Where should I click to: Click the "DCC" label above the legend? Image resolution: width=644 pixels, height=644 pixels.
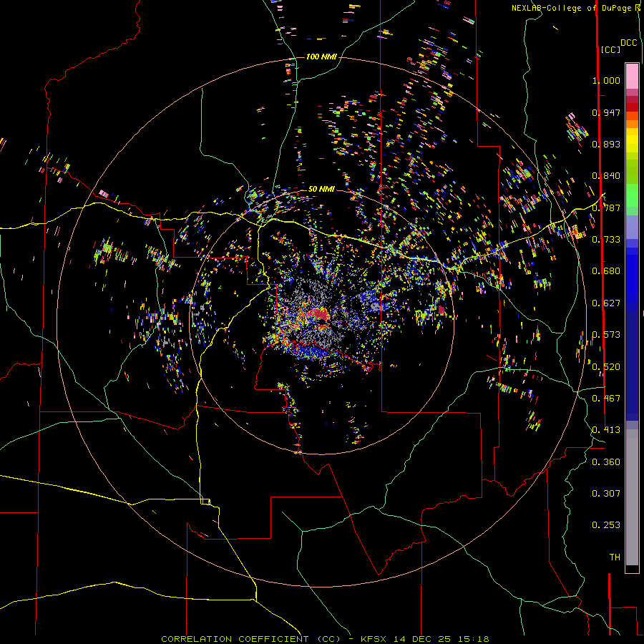pyautogui.click(x=629, y=43)
